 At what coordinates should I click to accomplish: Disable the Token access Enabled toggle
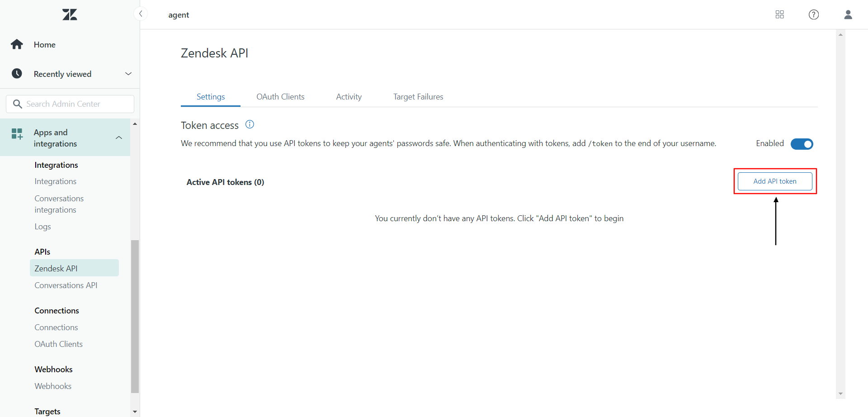click(802, 144)
